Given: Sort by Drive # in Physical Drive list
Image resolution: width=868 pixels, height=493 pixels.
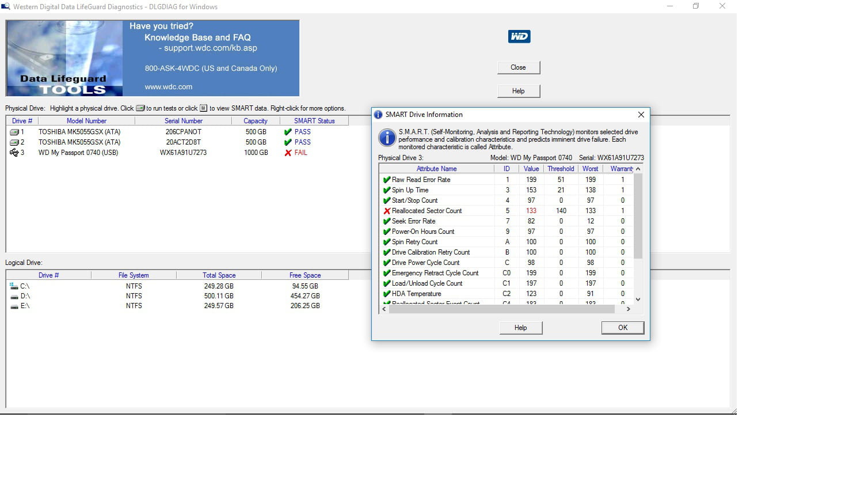Looking at the screenshot, I should tap(22, 121).
